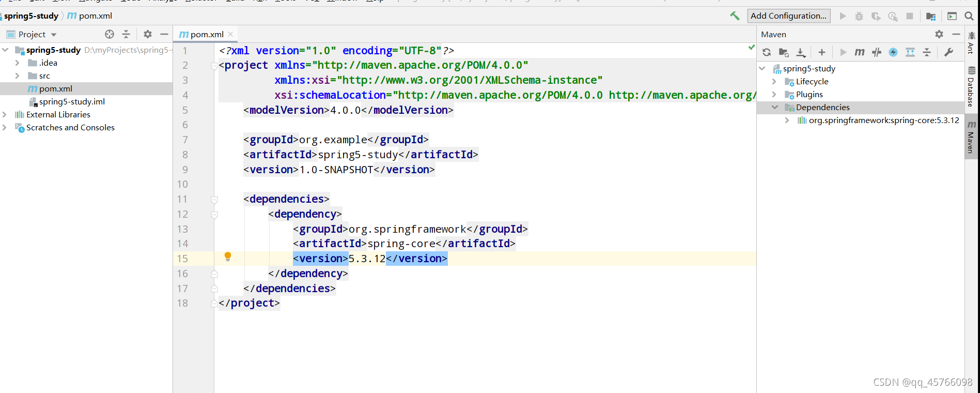This screenshot has width=980, height=393.
Task: Open Maven panel gear options
Action: tap(939, 34)
